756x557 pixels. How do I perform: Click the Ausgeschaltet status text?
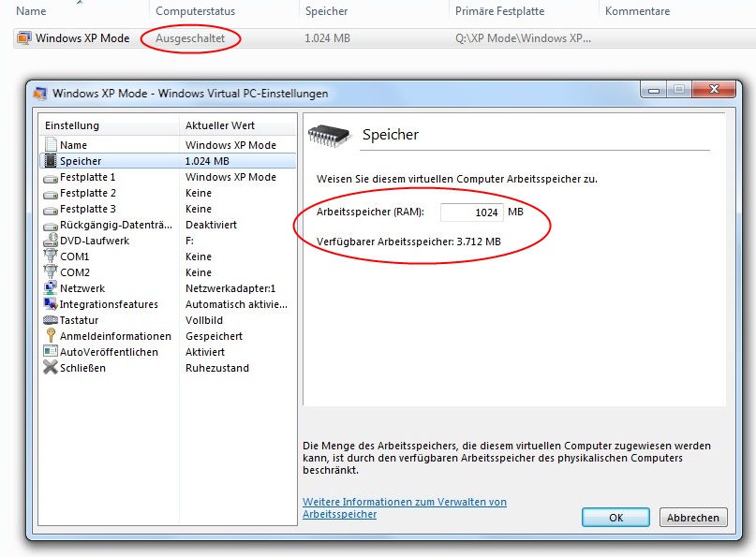(x=190, y=38)
